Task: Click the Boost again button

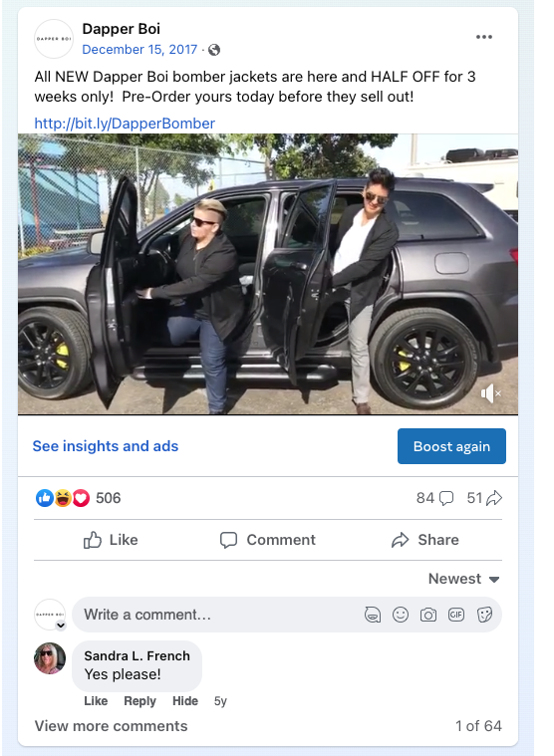Action: point(451,446)
